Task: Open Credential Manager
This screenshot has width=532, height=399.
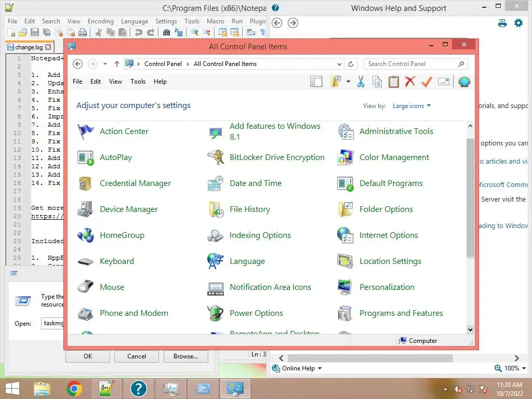Action: coord(124,183)
